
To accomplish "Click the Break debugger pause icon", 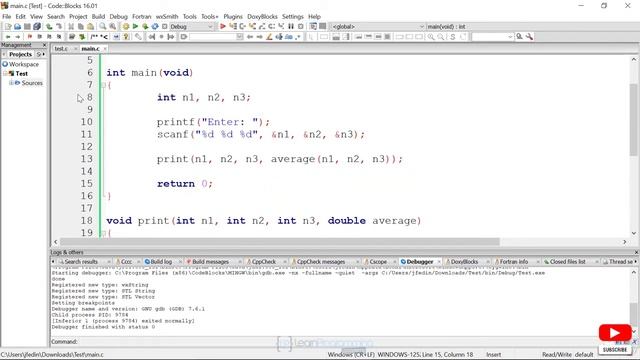I will click(x=291, y=27).
